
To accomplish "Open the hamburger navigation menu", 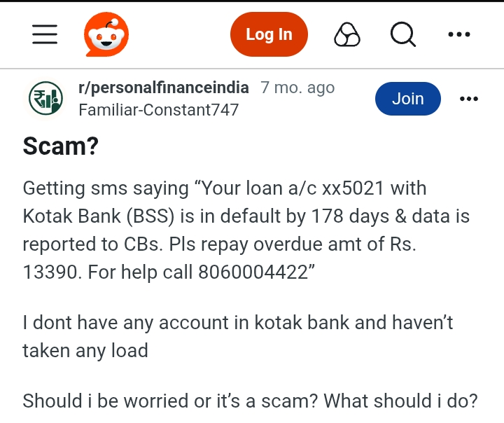I will [45, 34].
